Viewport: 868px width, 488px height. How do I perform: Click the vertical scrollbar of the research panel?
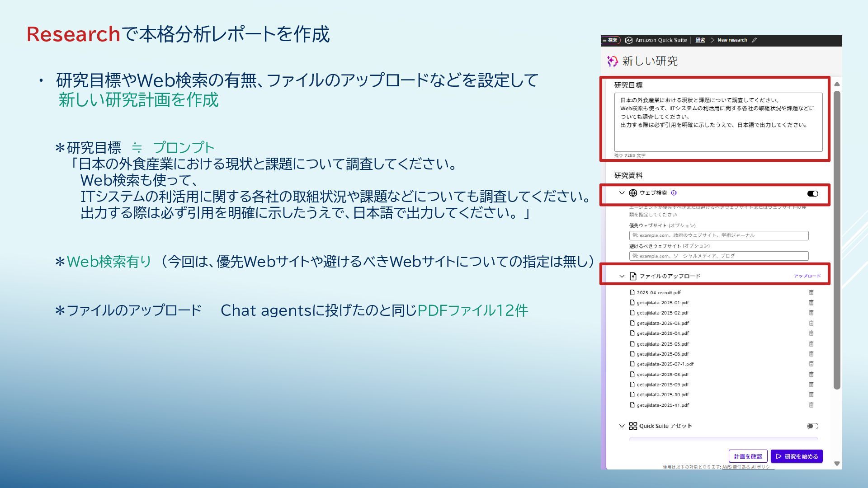837,239
